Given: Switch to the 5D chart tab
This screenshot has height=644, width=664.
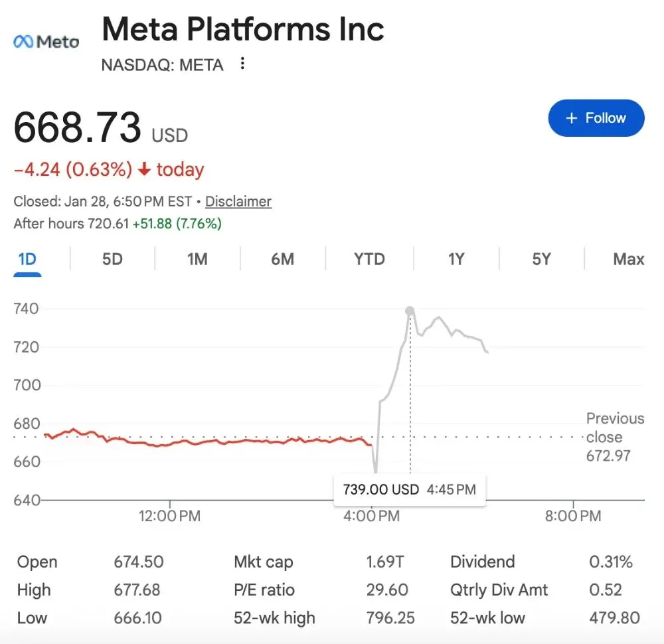Looking at the screenshot, I should click(112, 259).
